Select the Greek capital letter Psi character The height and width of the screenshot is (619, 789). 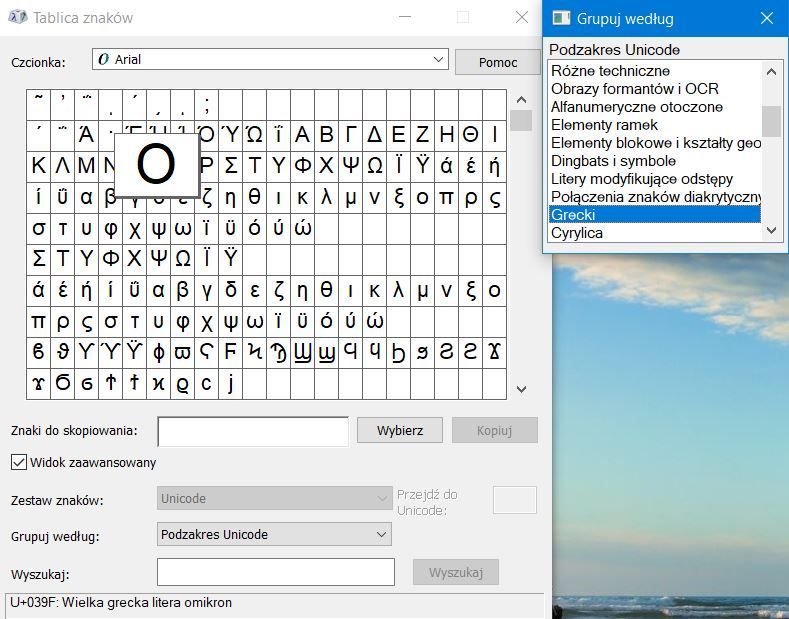(351, 166)
